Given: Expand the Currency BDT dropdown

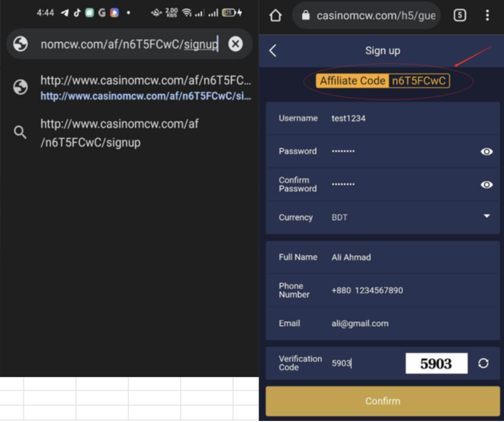Looking at the screenshot, I should [486, 217].
